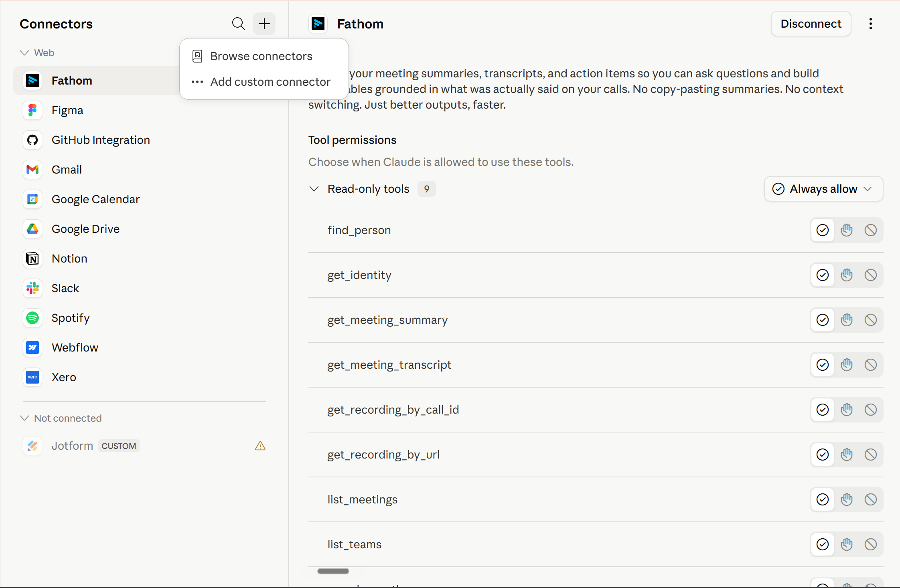Allow get_meeting_summary with checkmark
Screen dimensions: 900x588
coord(823,320)
